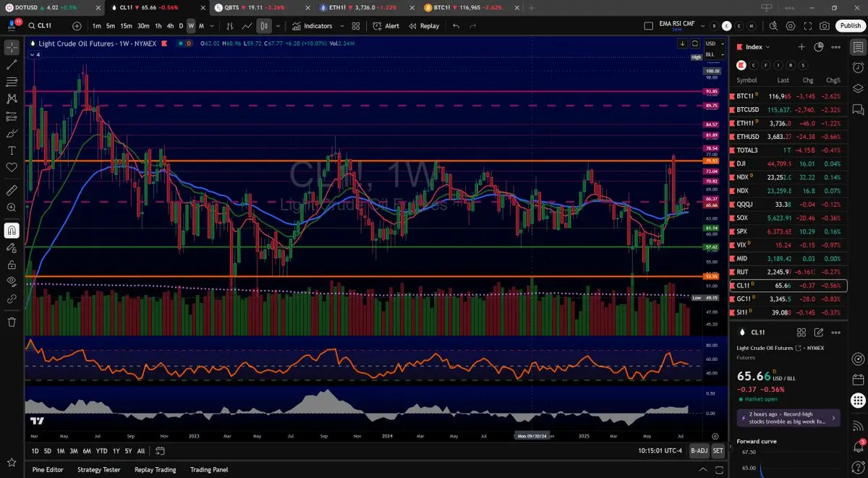Add symbol to compare using plus icon
The image size is (868, 478).
coord(77,25)
